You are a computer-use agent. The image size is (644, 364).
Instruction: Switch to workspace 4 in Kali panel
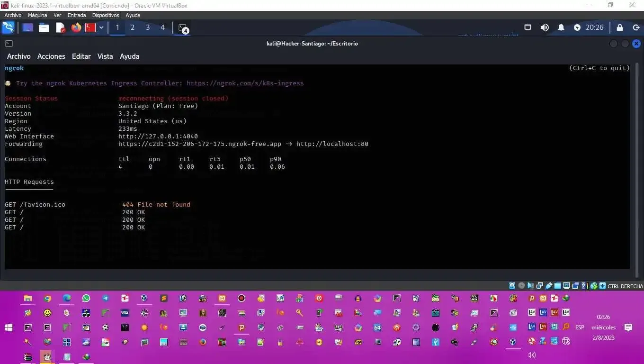point(162,27)
